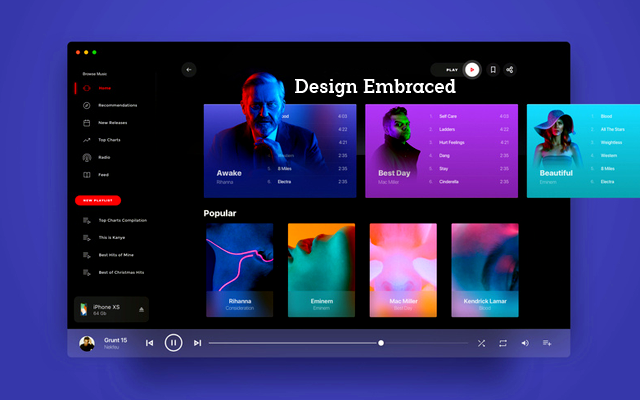Toggle repeat playback
Image resolution: width=640 pixels, height=400 pixels.
coord(503,343)
